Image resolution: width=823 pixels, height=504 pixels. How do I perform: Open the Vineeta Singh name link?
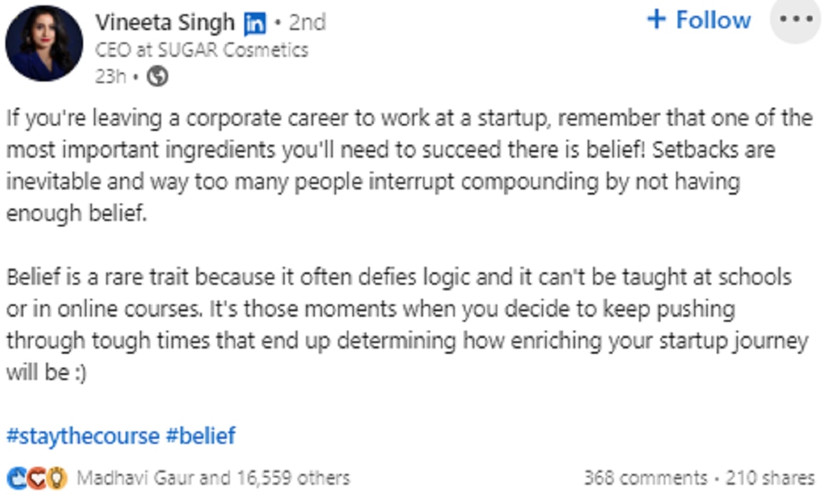pyautogui.click(x=165, y=23)
